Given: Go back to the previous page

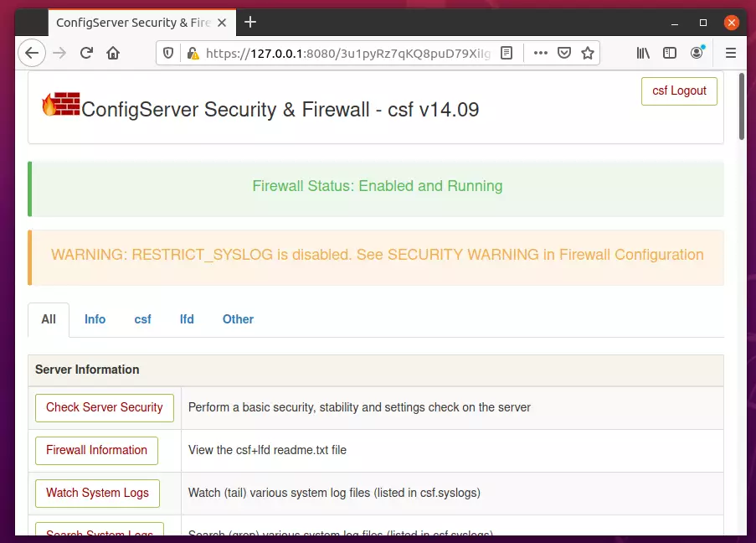Looking at the screenshot, I should (32, 53).
